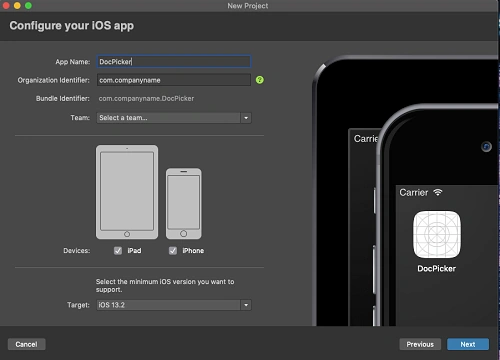Image resolution: width=500 pixels, height=360 pixels.
Task: Click the phone preview camera icon
Action: pyautogui.click(x=486, y=147)
